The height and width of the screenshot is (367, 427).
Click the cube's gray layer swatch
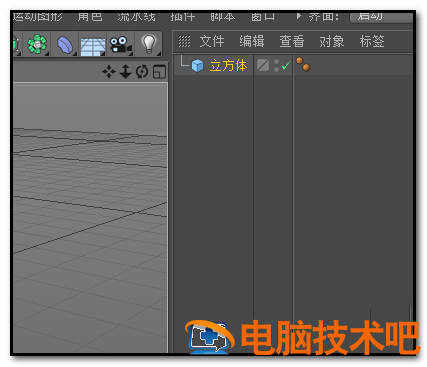[263, 65]
